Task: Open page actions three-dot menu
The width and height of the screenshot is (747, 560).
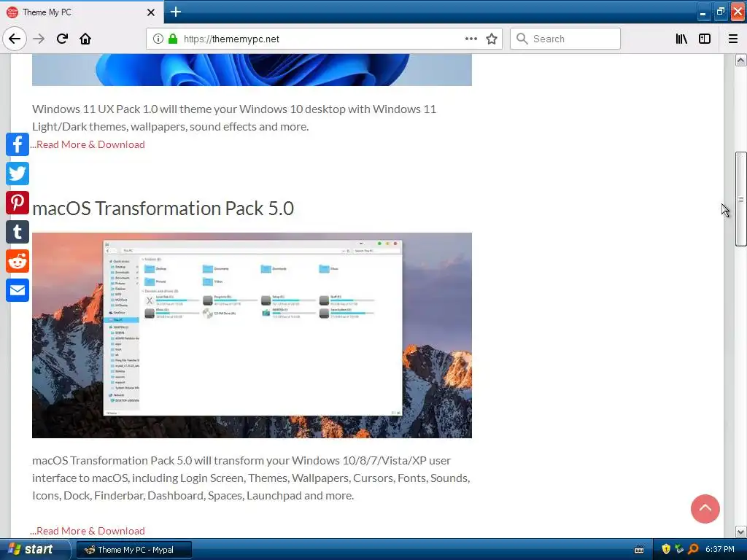Action: pyautogui.click(x=471, y=39)
